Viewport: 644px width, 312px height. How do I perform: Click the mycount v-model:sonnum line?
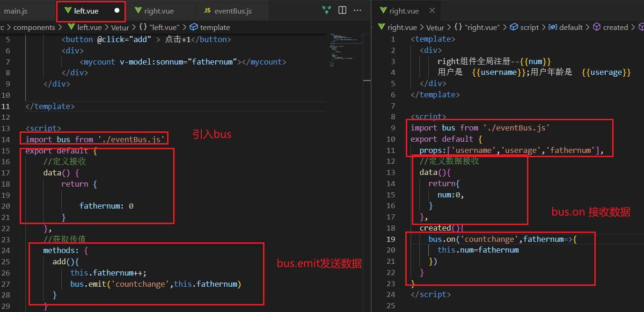(183, 62)
